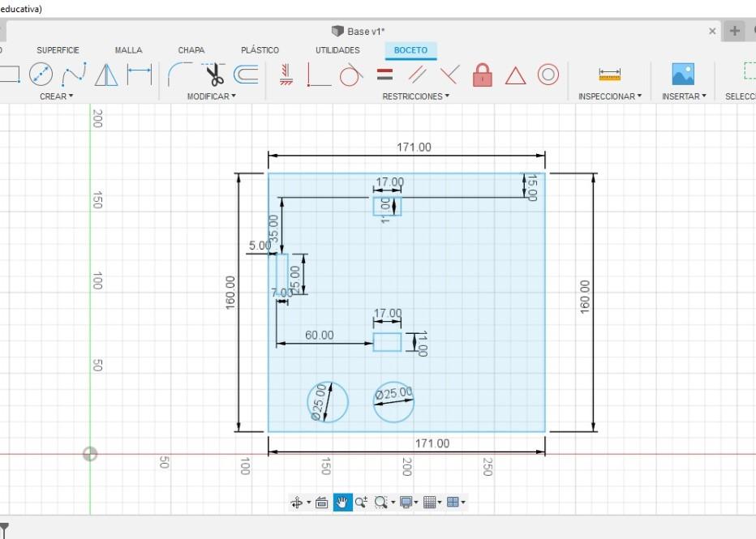This screenshot has width=756, height=539.
Task: Open the Grid and Snaps dropdown arrow
Action: pos(440,503)
